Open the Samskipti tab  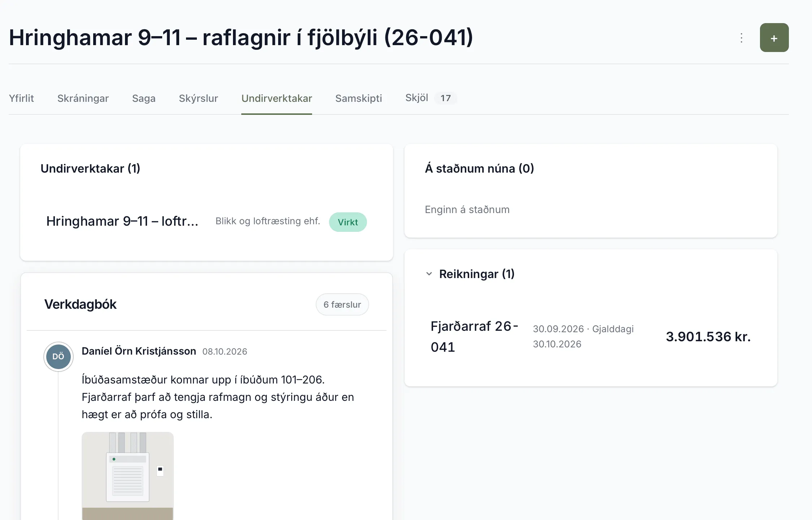[x=359, y=98]
